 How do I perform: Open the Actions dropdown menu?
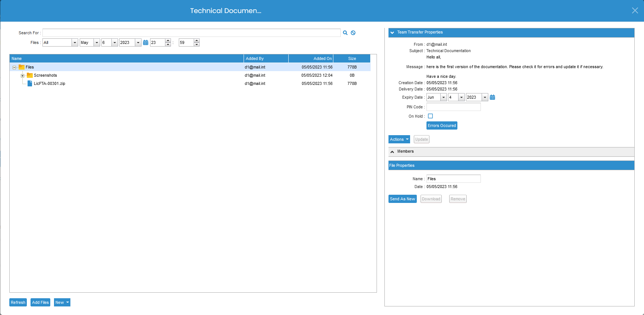click(x=399, y=139)
